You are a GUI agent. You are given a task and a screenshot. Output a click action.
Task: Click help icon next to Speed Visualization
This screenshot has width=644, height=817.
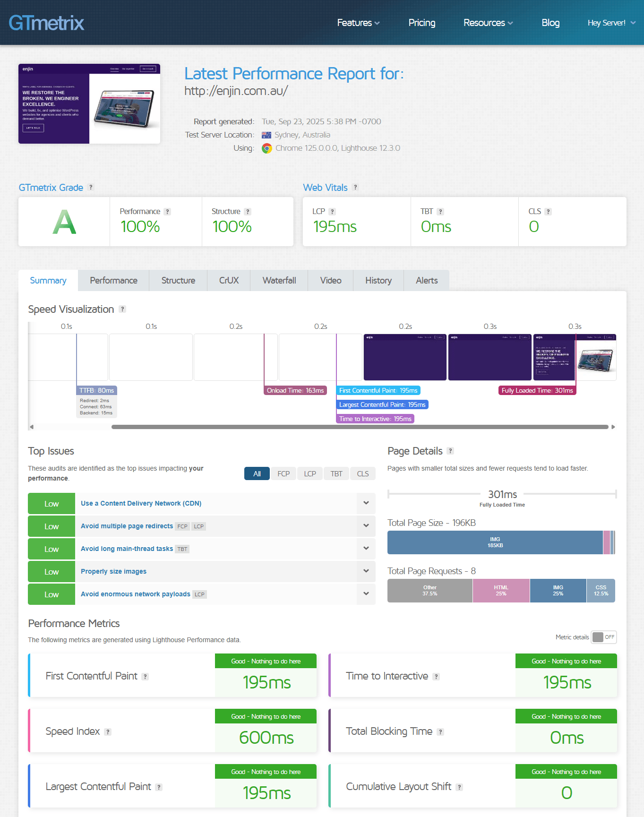click(x=122, y=309)
